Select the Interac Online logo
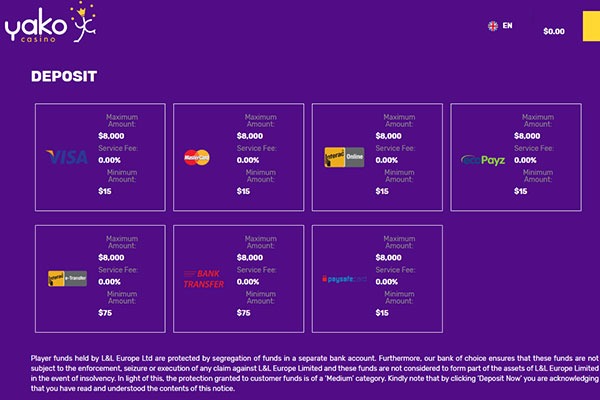600x400 pixels. coord(344,157)
